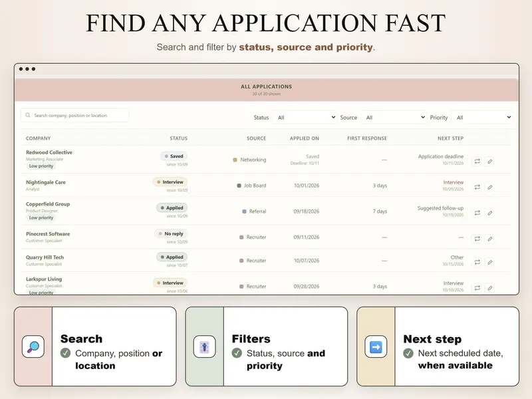Click the NEXT STEP column header
Screen dimensions: 532x399
click(450, 138)
